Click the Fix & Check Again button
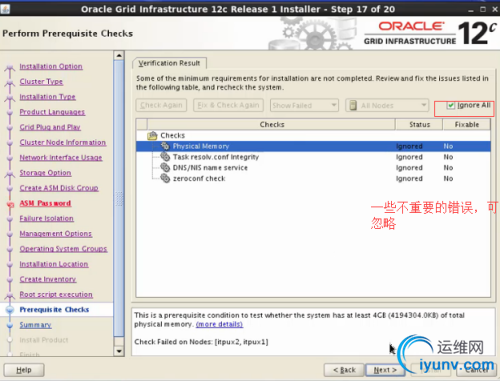 point(228,105)
